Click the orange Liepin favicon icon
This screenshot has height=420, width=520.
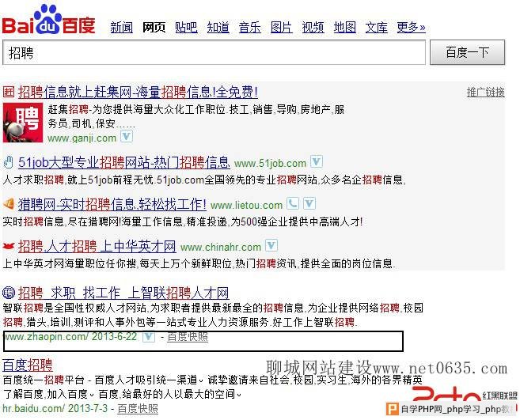click(x=9, y=203)
